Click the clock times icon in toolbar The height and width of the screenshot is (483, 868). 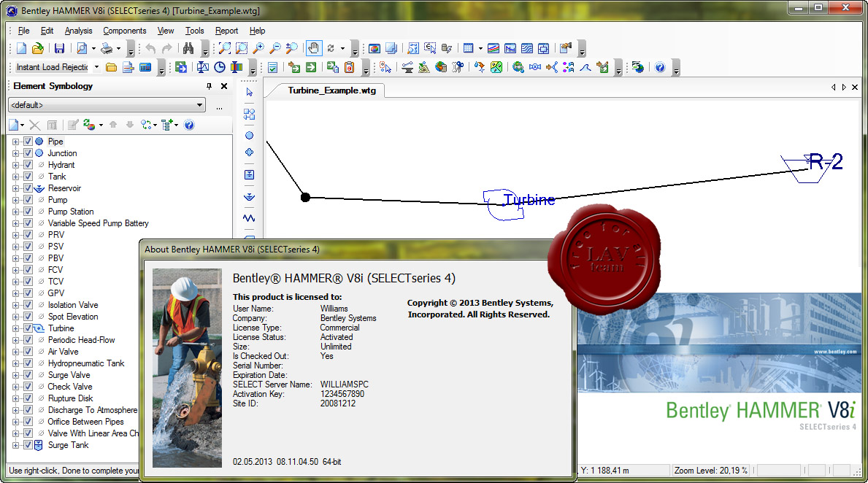point(220,68)
